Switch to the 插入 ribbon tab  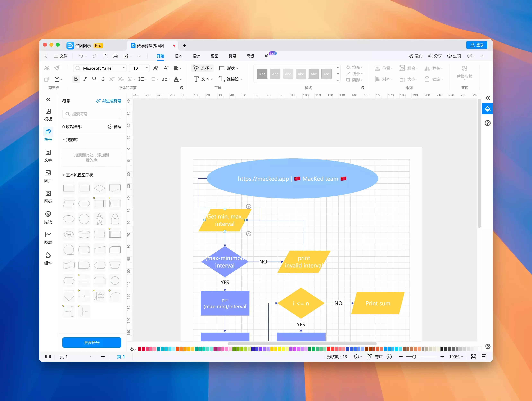pos(178,56)
